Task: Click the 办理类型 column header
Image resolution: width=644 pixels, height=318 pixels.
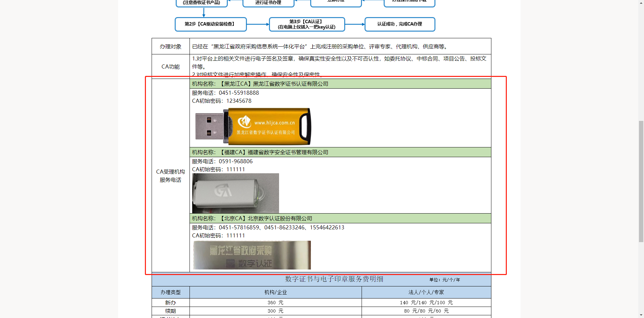Action: (x=171, y=292)
